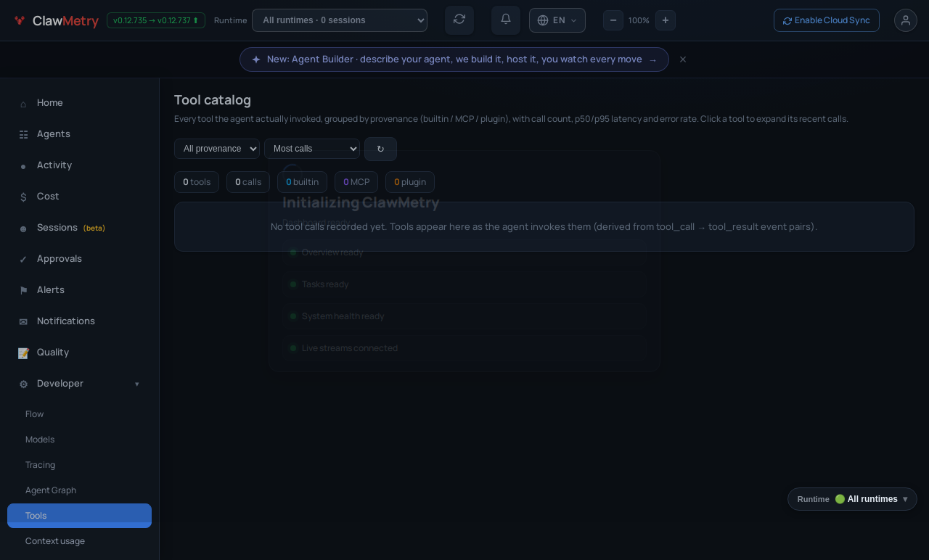Click the tool catalog reload button
Image resolution: width=929 pixels, height=560 pixels.
click(380, 149)
